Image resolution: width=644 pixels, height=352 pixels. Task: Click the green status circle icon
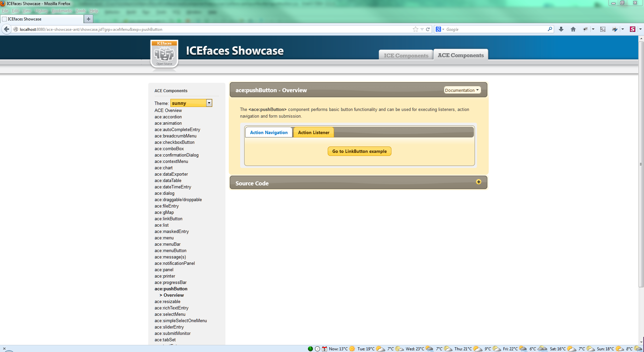click(x=310, y=349)
